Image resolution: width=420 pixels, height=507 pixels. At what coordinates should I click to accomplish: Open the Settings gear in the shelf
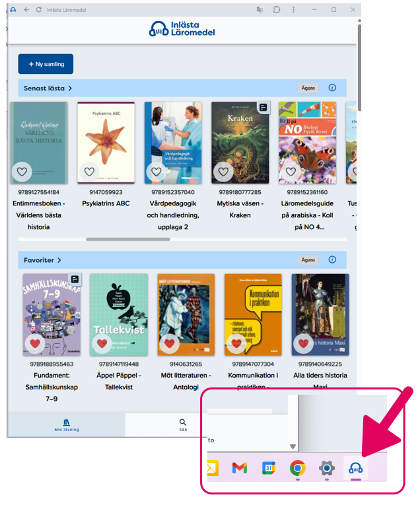coord(326,468)
